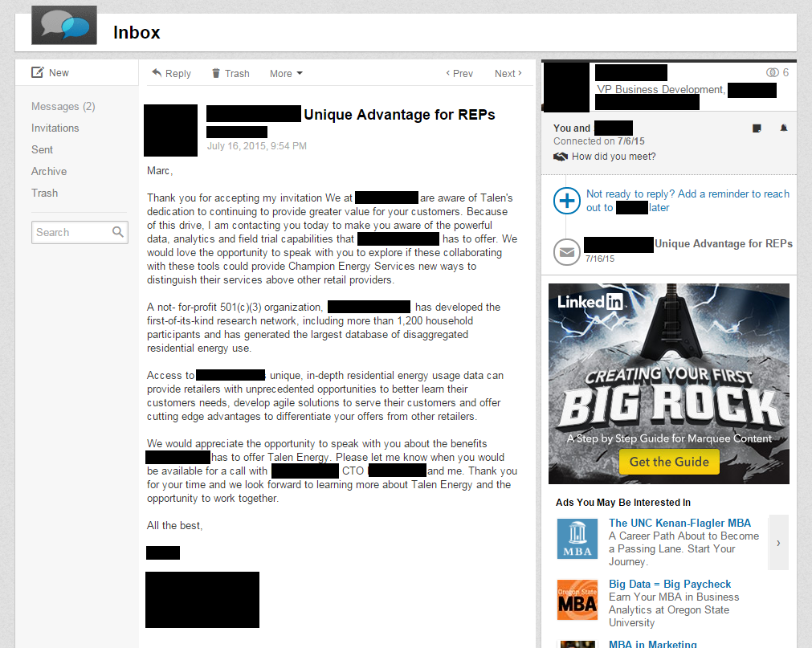Image resolution: width=812 pixels, height=648 pixels.
Task: Click the Trash can icon in toolbar
Action: pos(216,74)
